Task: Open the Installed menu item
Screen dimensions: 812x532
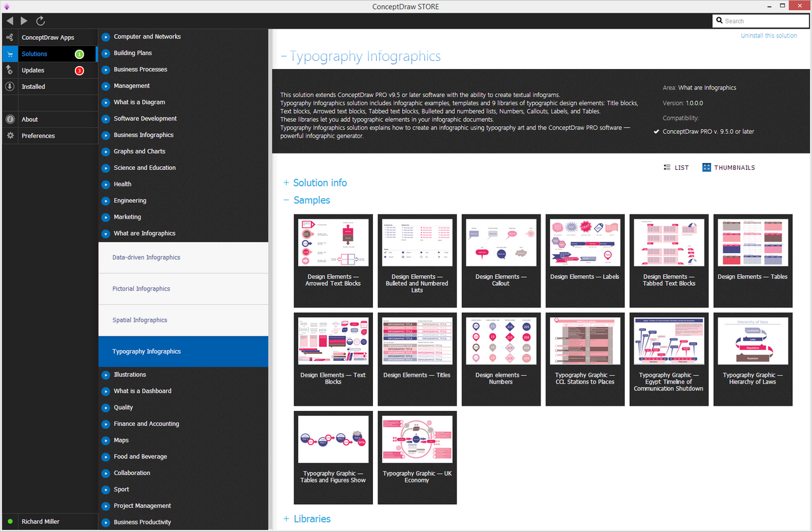Action: [49, 87]
